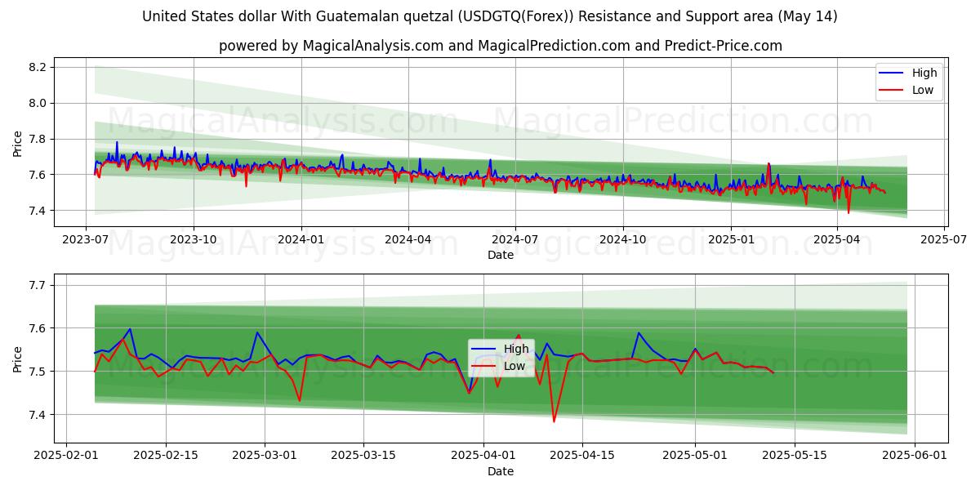Click the 2023-07 tick label

click(87, 239)
